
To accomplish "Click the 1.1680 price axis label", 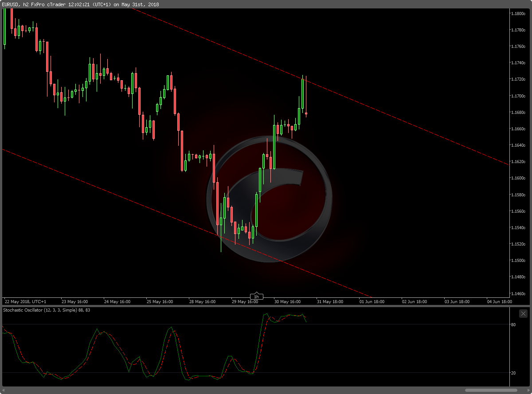I will click(518, 113).
